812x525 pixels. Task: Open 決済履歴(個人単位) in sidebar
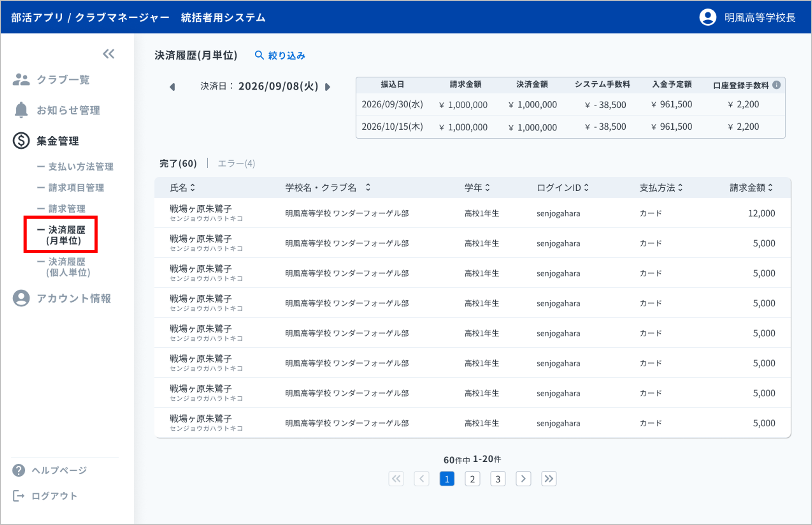pyautogui.click(x=64, y=267)
